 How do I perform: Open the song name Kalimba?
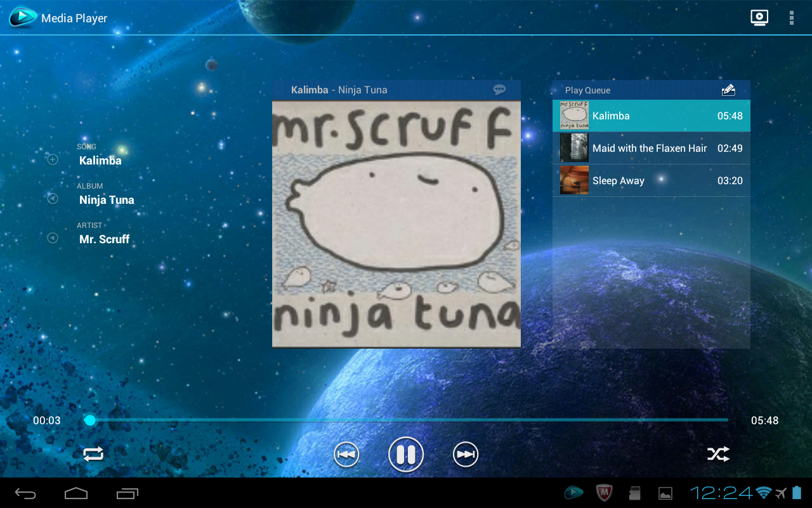(x=100, y=161)
